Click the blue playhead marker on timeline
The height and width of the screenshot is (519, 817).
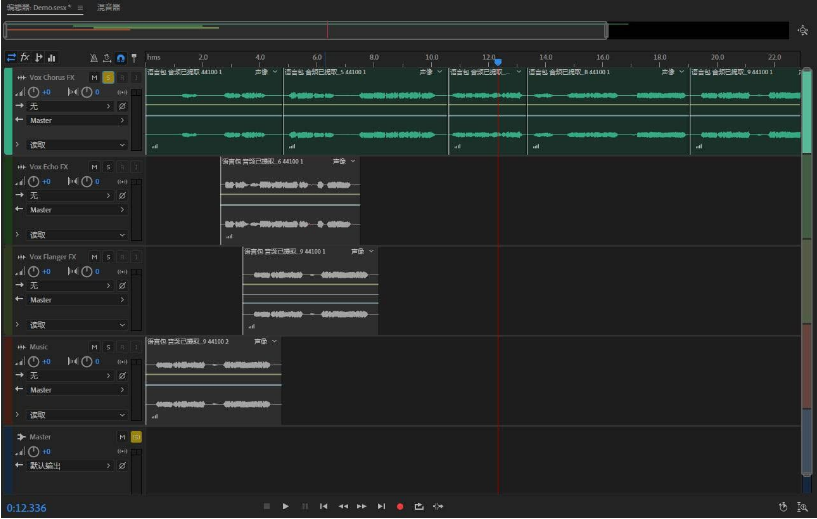(x=498, y=62)
